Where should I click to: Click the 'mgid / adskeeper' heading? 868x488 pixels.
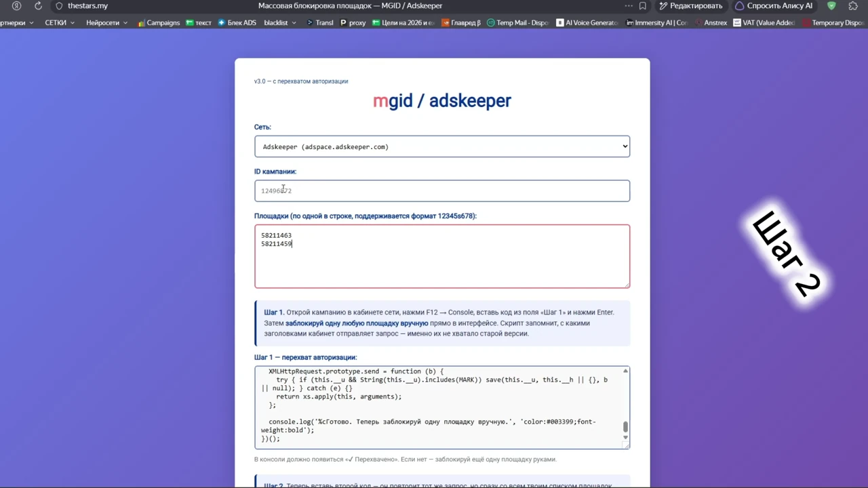[x=442, y=101]
